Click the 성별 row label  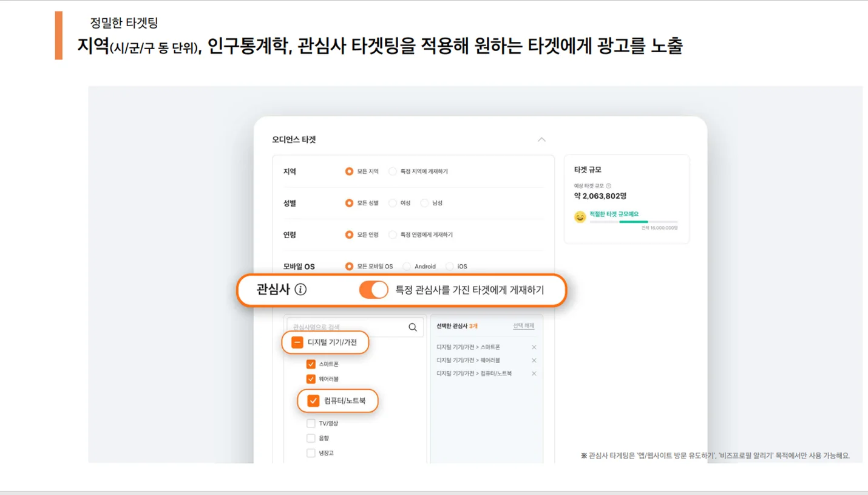point(290,203)
